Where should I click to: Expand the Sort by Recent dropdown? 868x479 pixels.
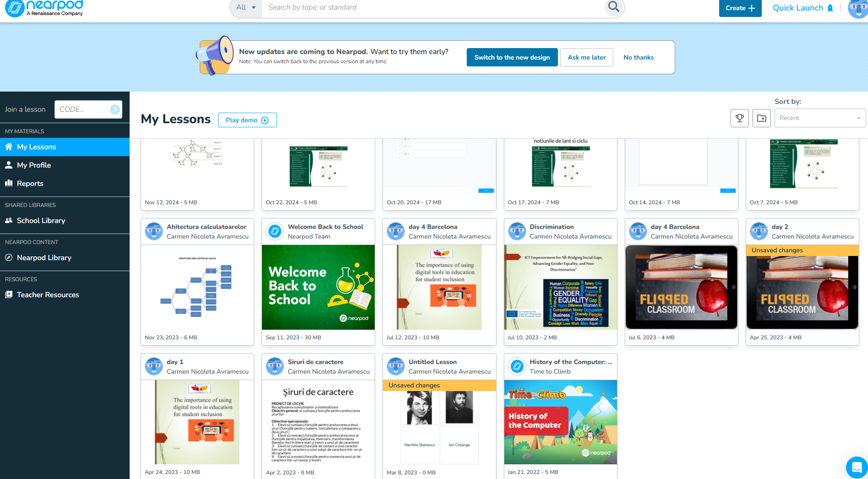(x=819, y=118)
